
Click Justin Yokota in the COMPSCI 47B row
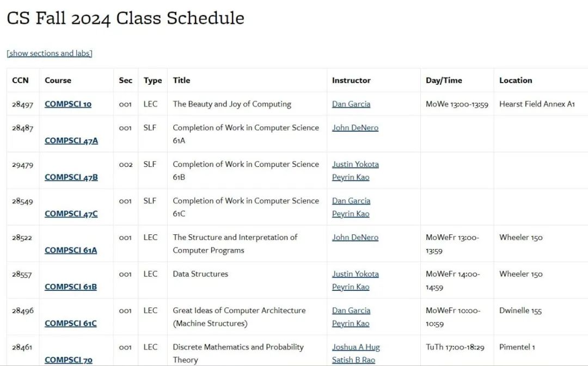(x=356, y=164)
